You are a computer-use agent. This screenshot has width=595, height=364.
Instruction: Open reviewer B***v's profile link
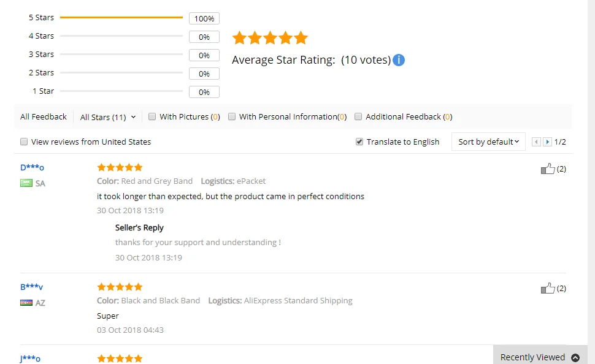(31, 287)
